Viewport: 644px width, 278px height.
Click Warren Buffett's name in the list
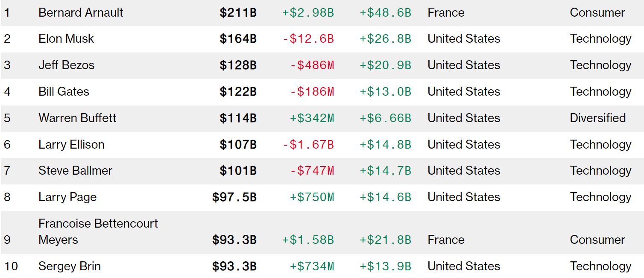(x=77, y=118)
